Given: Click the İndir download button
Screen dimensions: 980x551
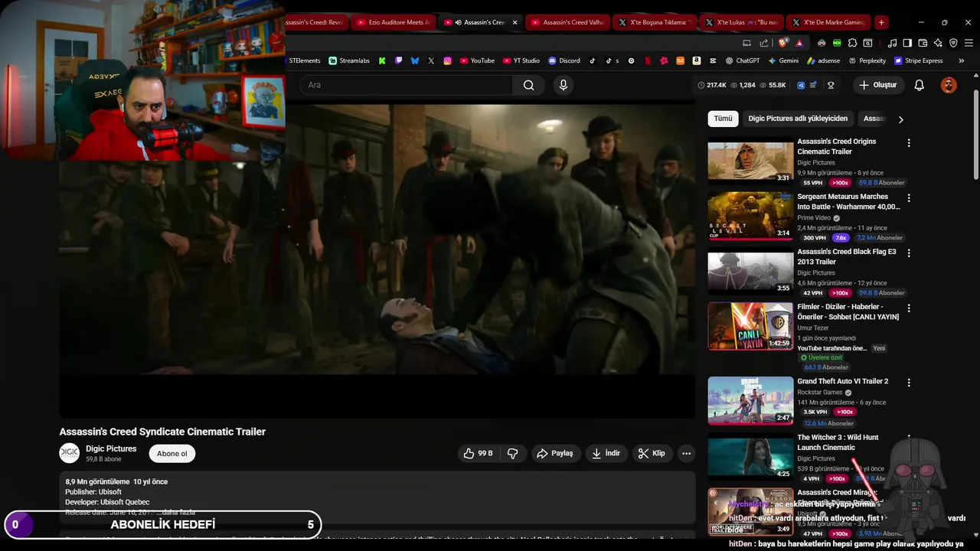Looking at the screenshot, I should tap(606, 453).
